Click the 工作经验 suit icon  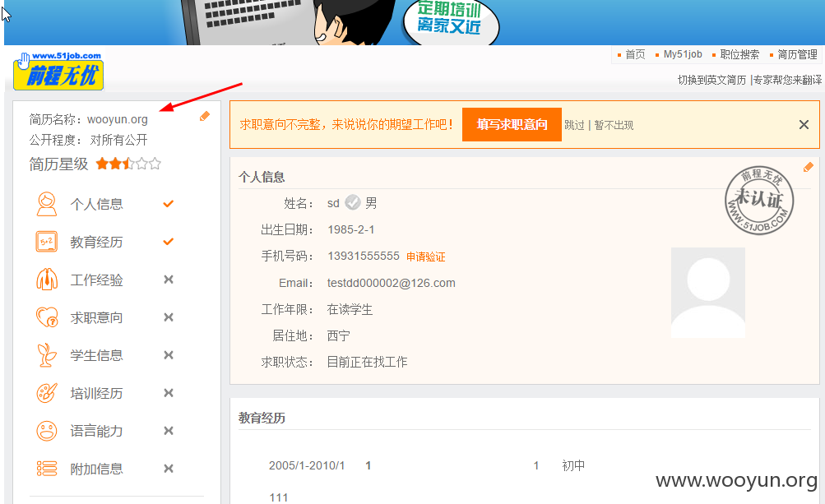[x=47, y=280]
